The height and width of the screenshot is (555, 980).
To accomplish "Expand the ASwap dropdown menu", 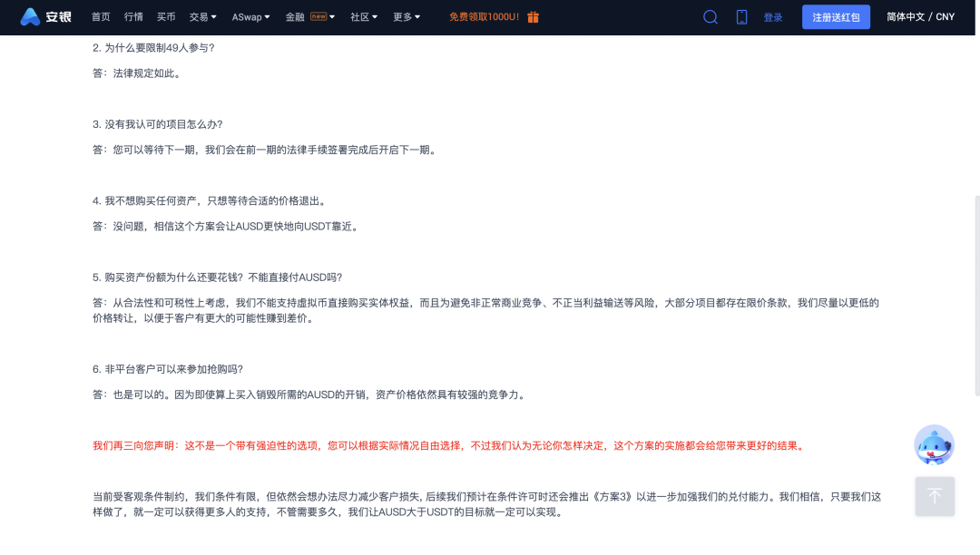I will coord(250,17).
